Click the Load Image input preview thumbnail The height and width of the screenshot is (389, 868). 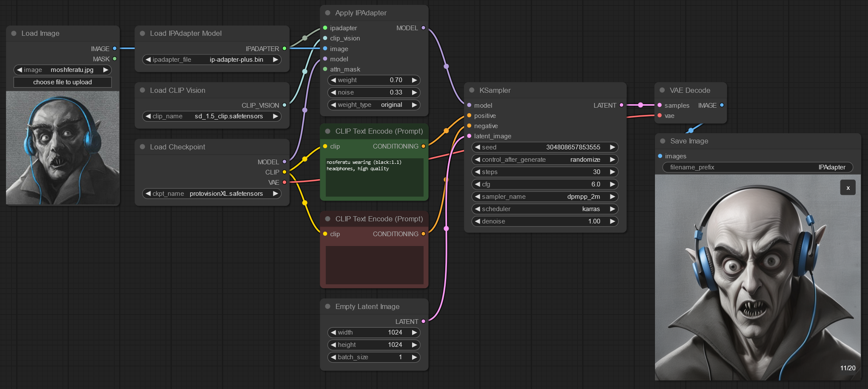63,148
